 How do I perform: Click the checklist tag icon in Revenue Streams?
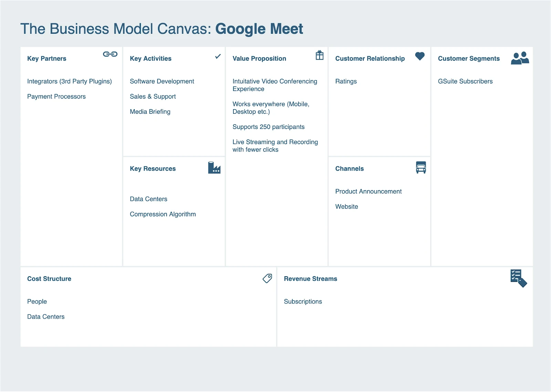pos(519,278)
